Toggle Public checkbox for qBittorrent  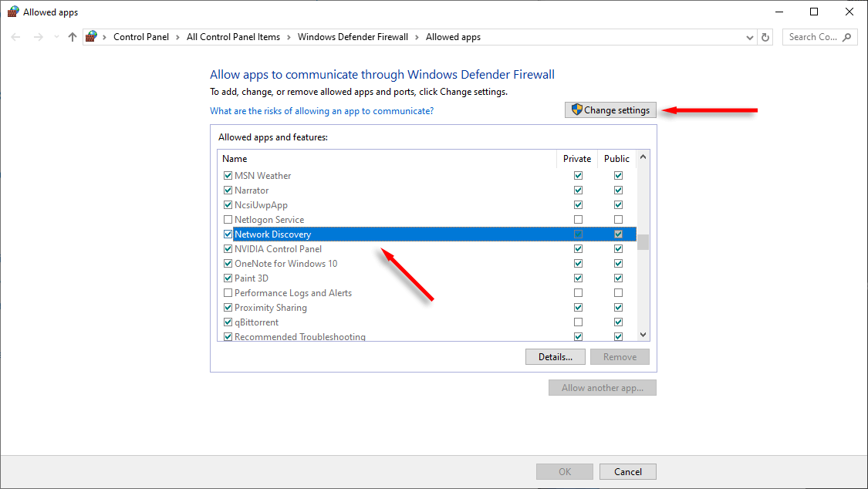[x=618, y=322]
